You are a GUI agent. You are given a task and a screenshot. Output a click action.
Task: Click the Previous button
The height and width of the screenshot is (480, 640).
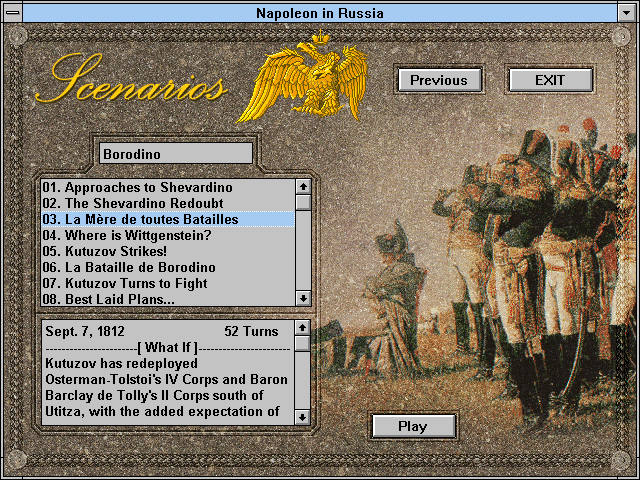[440, 80]
